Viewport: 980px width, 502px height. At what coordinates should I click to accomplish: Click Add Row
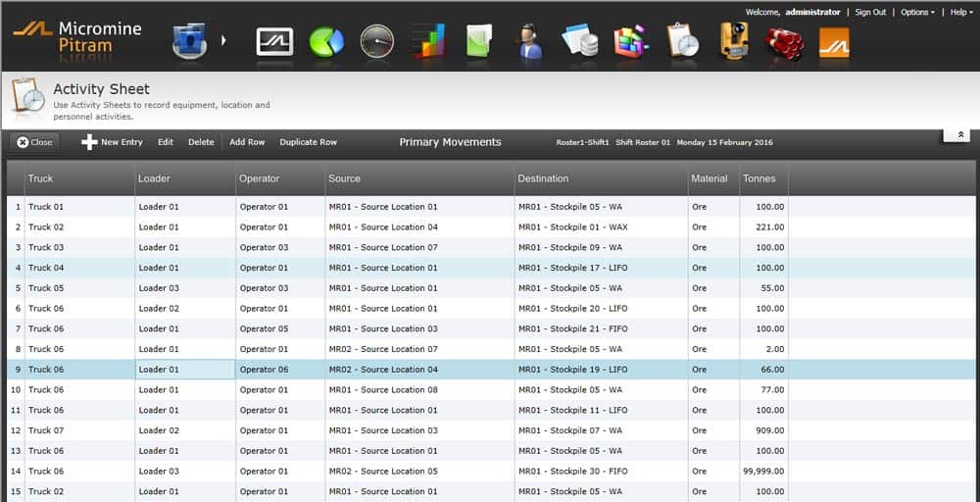247,142
